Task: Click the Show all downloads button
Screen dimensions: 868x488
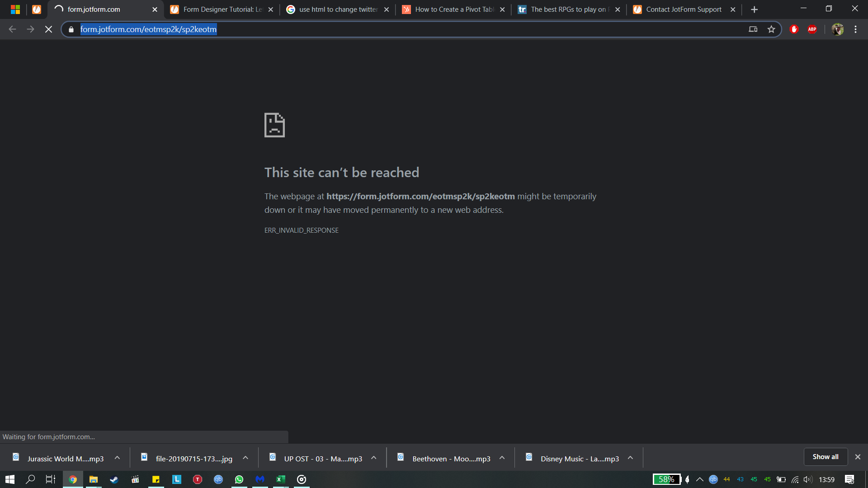Action: (826, 457)
